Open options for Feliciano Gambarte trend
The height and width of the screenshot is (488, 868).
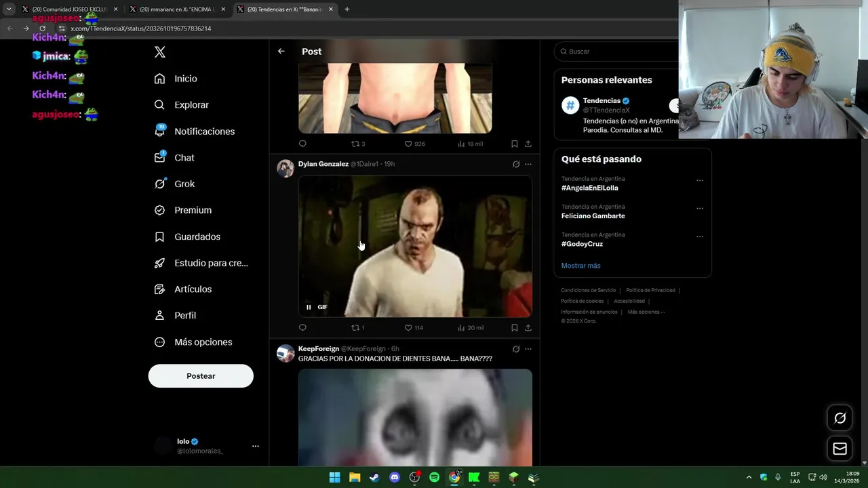[700, 208]
